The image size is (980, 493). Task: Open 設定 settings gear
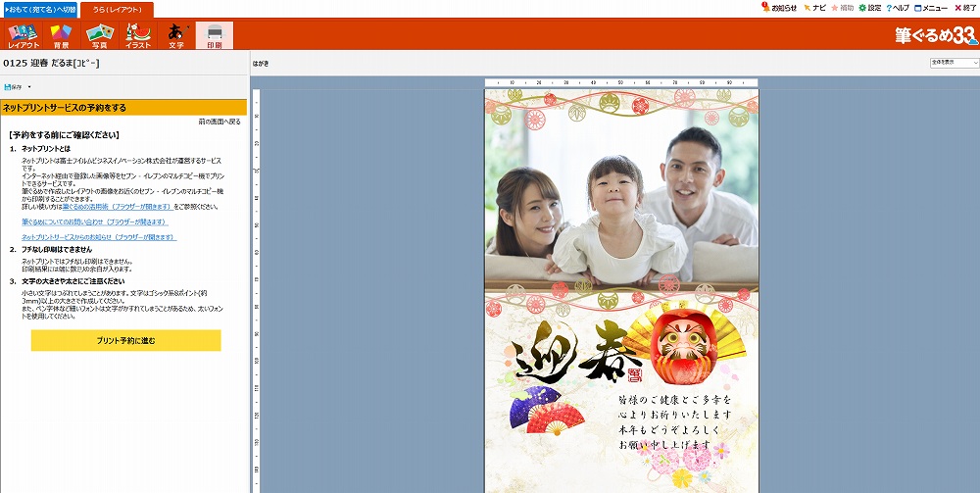pyautogui.click(x=869, y=8)
